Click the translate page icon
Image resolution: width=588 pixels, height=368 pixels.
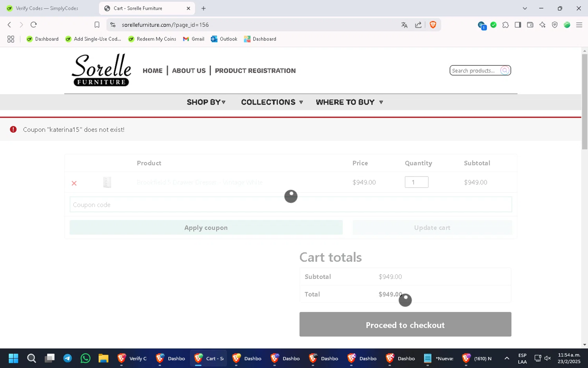pos(404,25)
